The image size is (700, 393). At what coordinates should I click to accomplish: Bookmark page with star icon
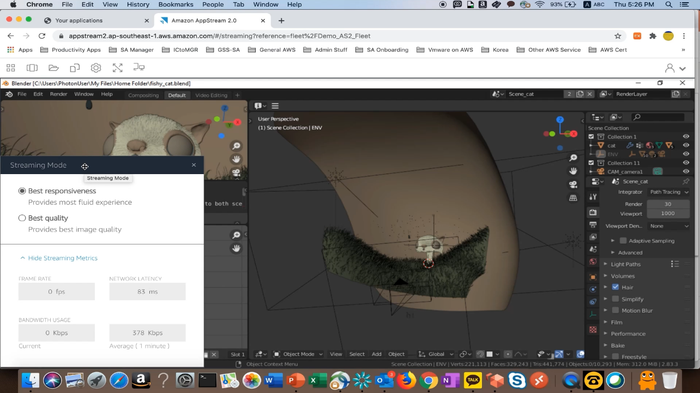(x=618, y=36)
